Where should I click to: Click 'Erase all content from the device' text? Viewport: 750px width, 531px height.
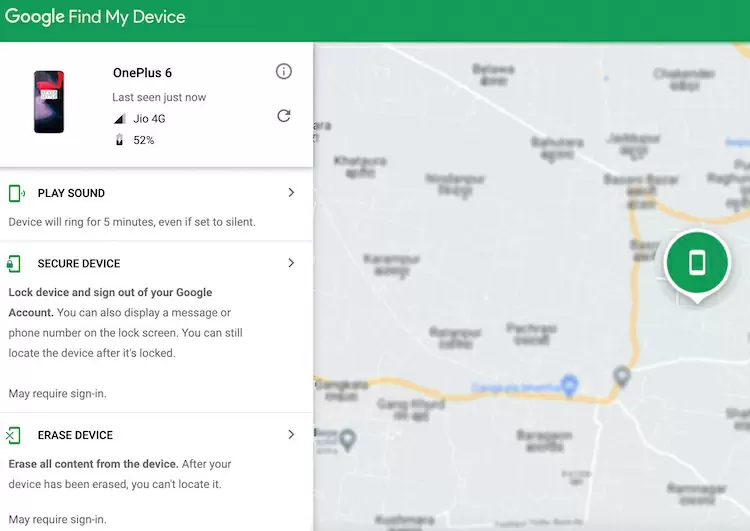93,464
